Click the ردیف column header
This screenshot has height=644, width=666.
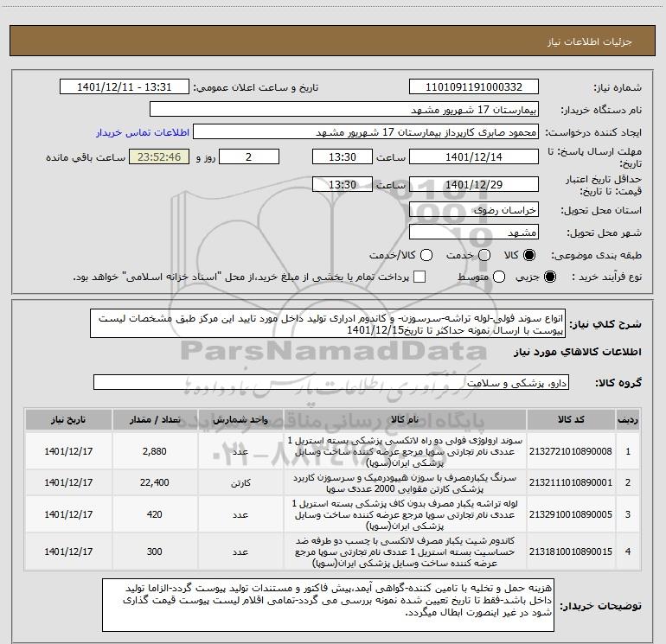click(x=628, y=419)
